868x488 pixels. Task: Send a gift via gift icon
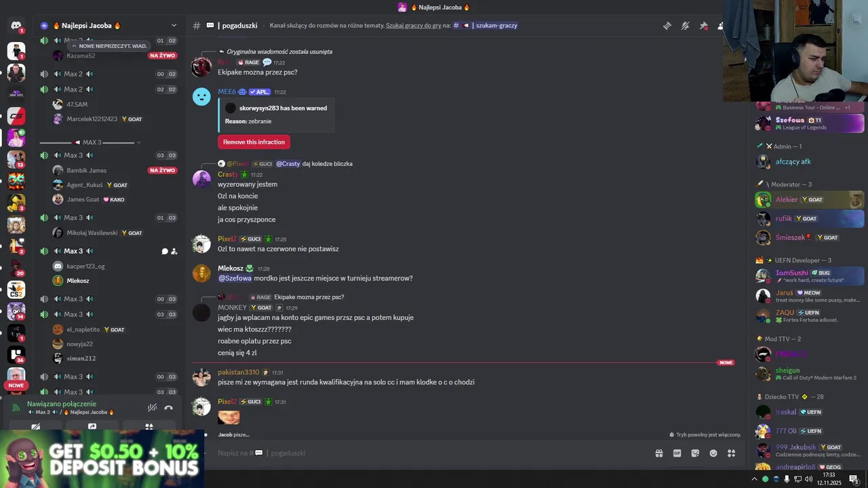(x=658, y=453)
